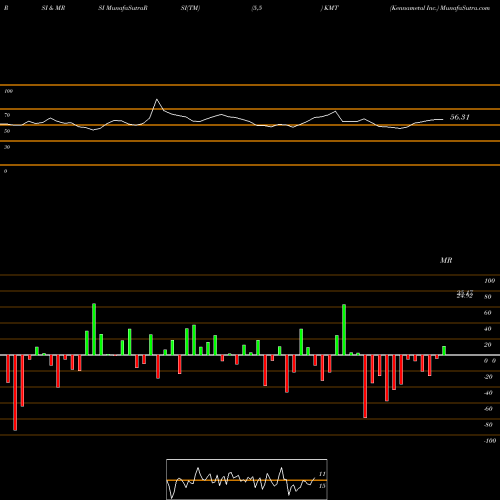Click the 24.52 value label in MR panel
The width and height of the screenshot is (500, 500).
(465, 295)
